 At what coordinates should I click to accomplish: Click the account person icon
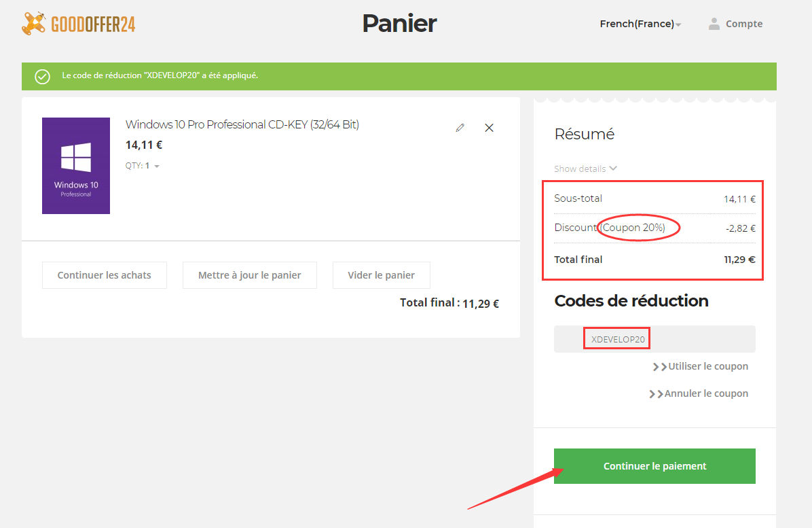(x=714, y=24)
